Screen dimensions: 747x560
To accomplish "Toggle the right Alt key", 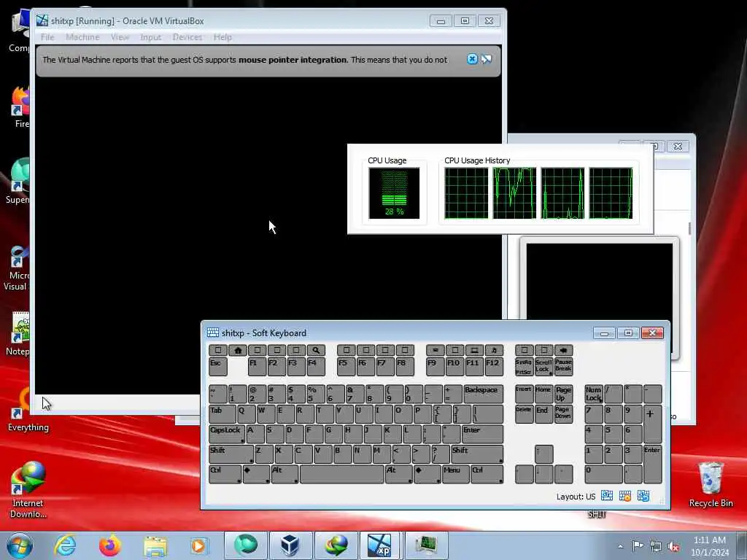I will [399, 474].
